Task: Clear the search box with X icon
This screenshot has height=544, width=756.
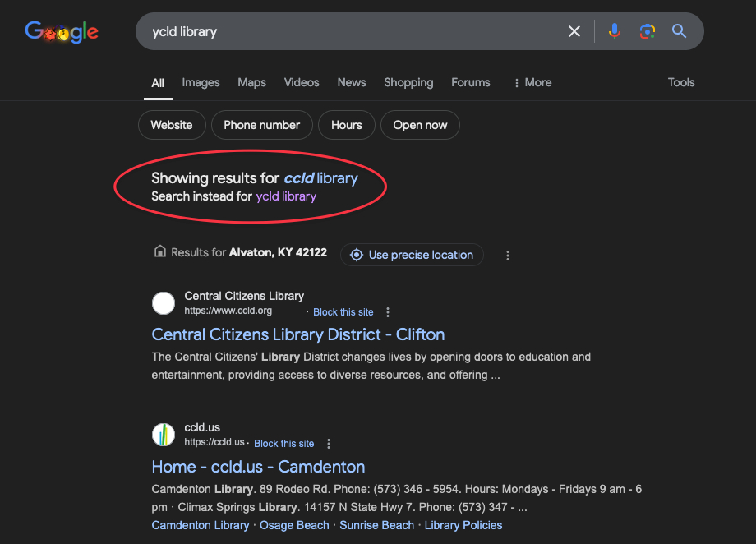Action: tap(574, 31)
